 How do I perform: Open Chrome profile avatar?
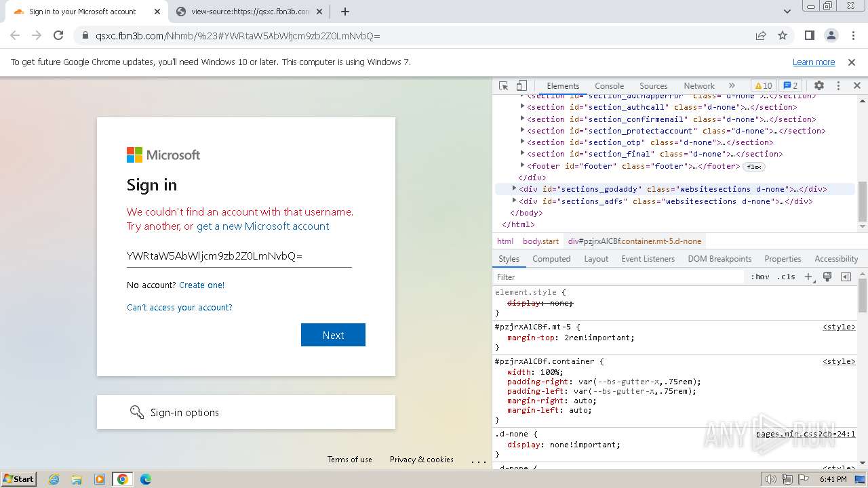[x=831, y=35]
